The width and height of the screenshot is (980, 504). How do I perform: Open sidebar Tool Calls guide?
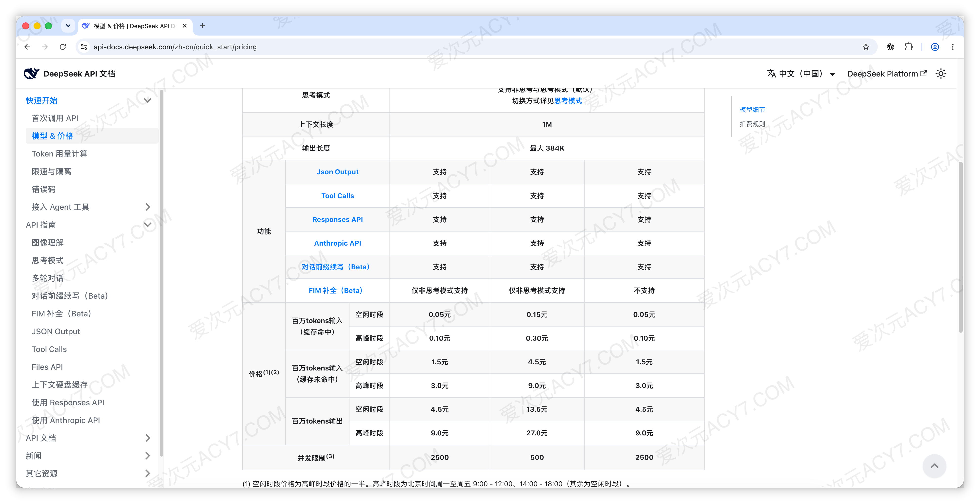click(49, 349)
